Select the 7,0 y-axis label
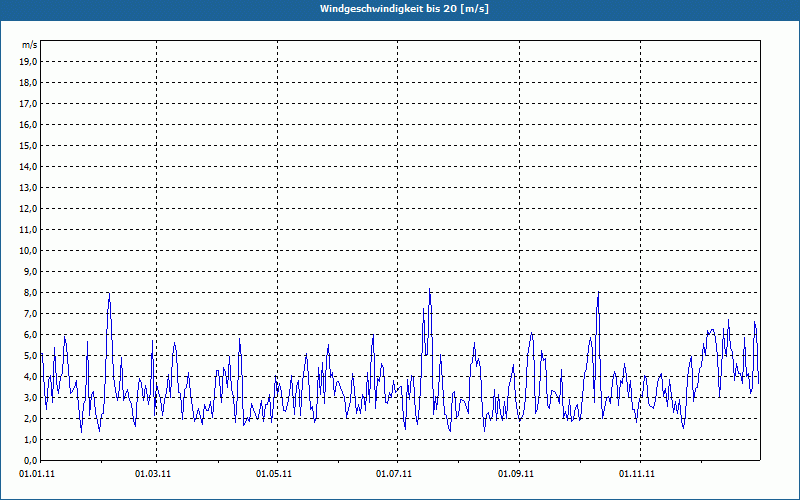 coord(30,314)
